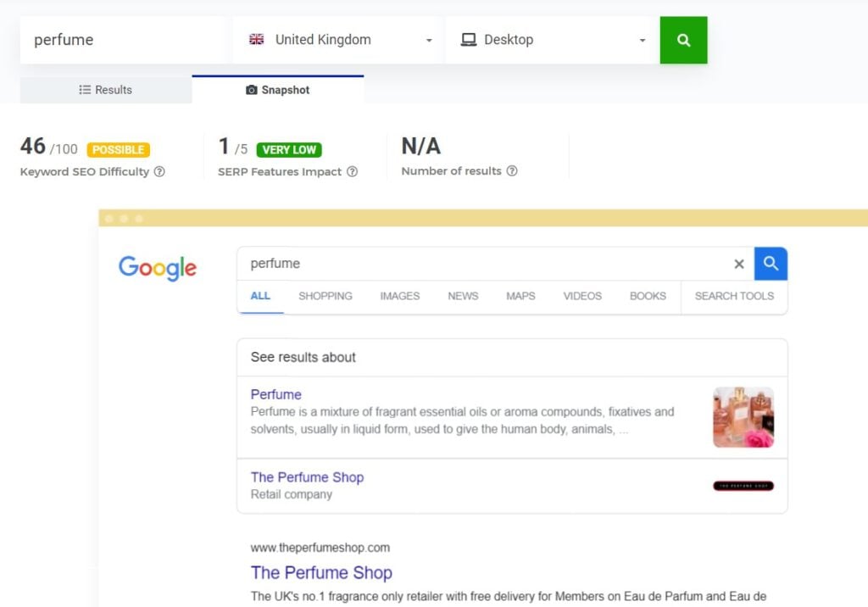Open the Perfume knowledge result link
Viewport: 868px width, 607px height.
[x=275, y=394]
